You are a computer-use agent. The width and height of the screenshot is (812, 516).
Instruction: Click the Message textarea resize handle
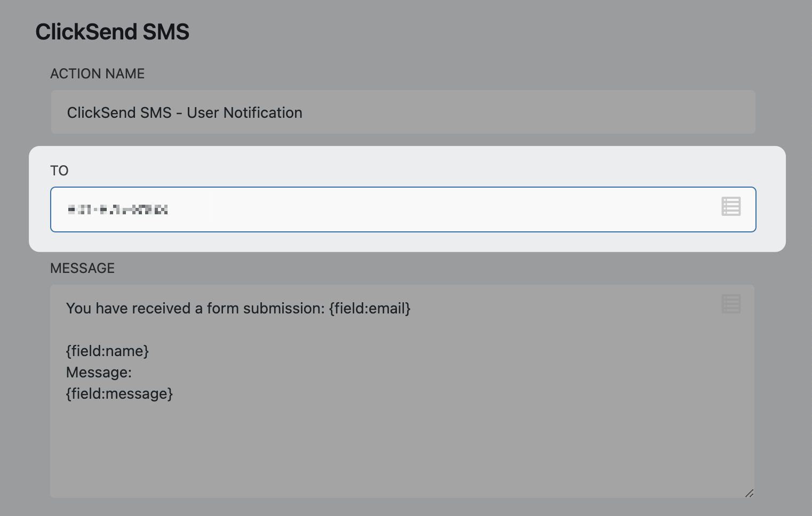click(749, 493)
